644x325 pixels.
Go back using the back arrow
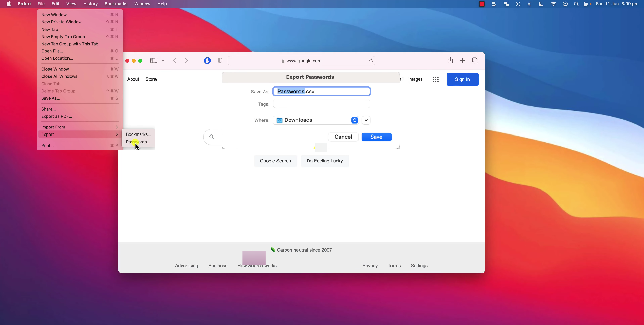[x=175, y=61]
